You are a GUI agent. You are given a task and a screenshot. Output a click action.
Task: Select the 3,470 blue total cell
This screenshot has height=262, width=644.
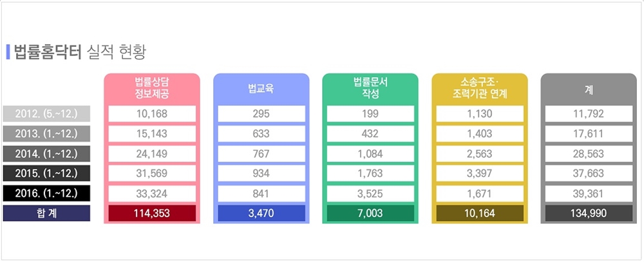[x=261, y=213]
